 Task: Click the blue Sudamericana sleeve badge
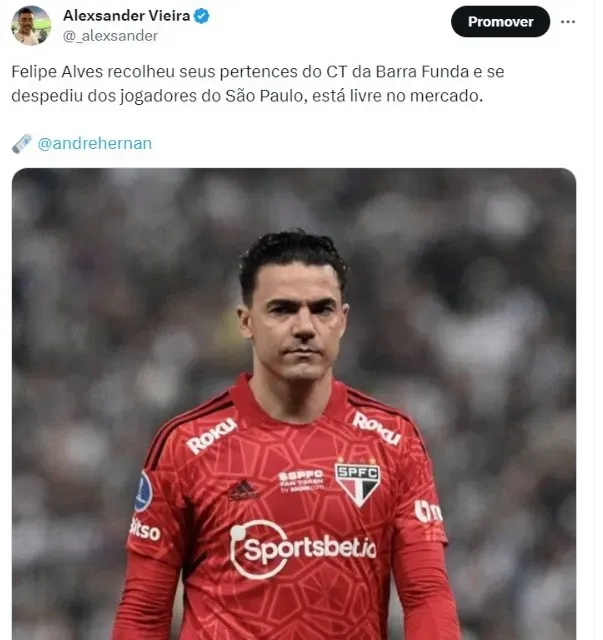point(143,492)
